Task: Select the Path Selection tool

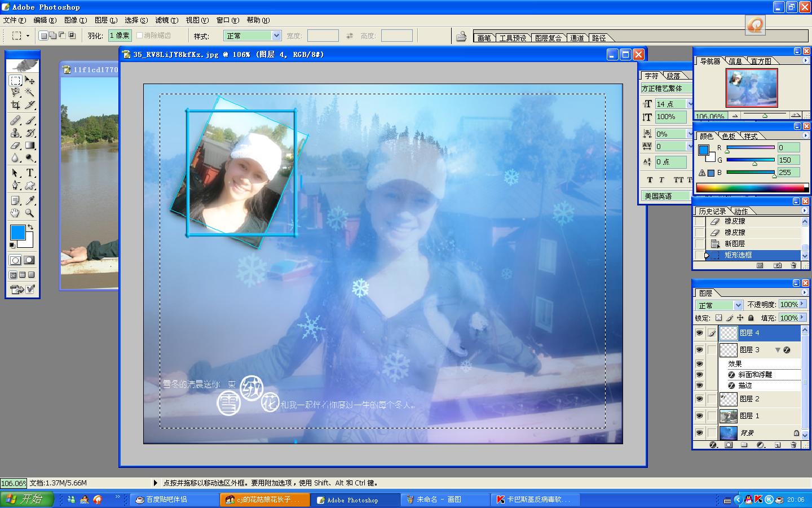Action: (16, 173)
